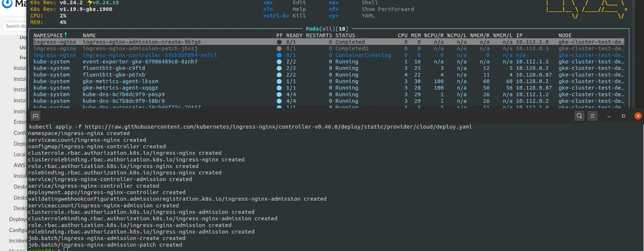
Task: Click the %MEM/L column header
Action: coord(503,35)
